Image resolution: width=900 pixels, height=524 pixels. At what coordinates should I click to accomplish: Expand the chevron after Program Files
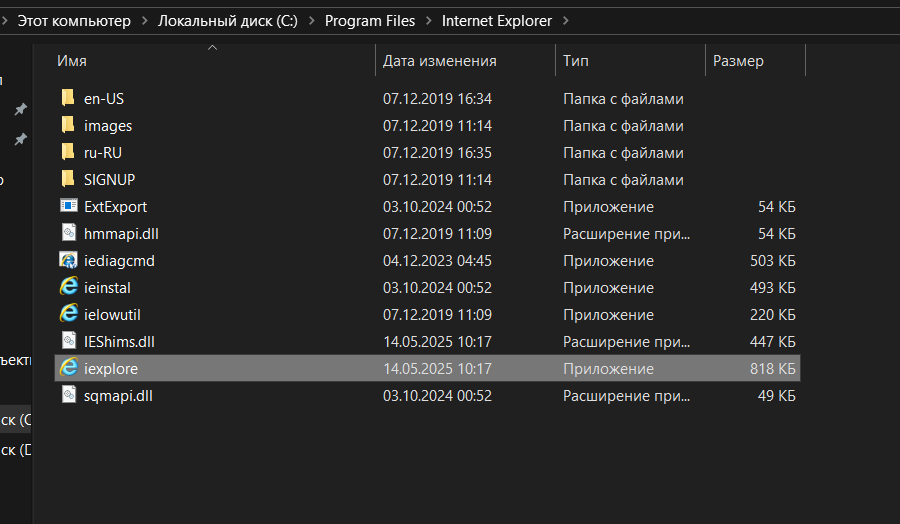click(x=429, y=21)
